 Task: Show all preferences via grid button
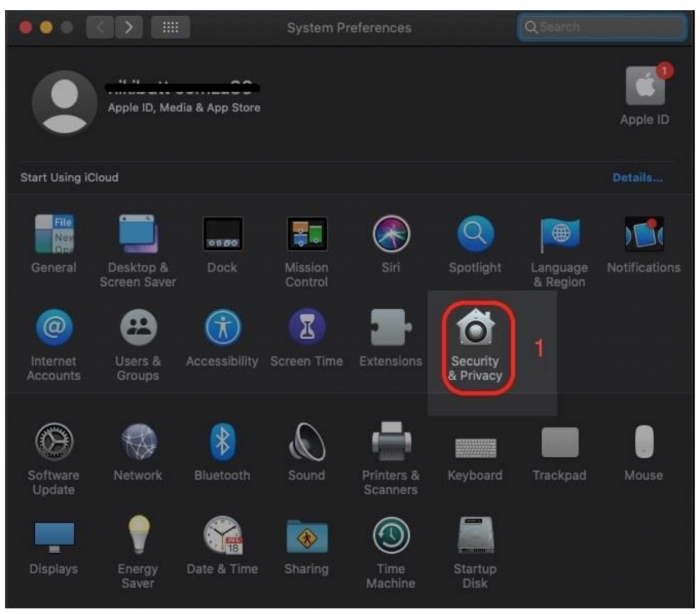pos(170,27)
